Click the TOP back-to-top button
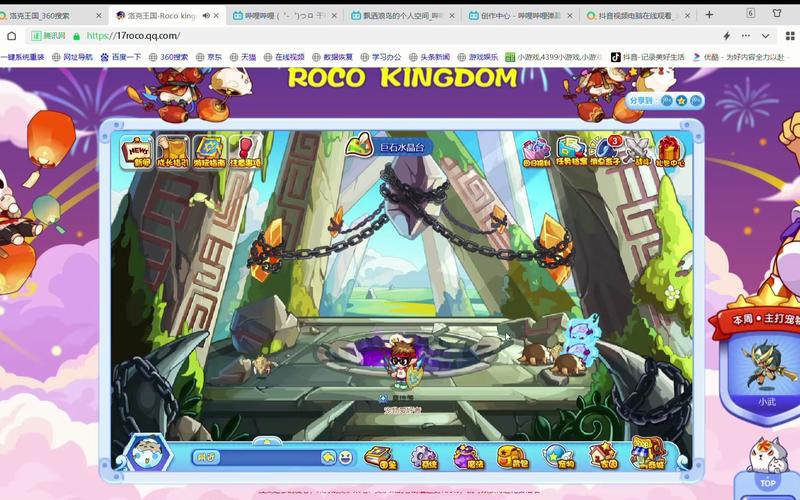The width and height of the screenshot is (800, 500). pos(767,483)
